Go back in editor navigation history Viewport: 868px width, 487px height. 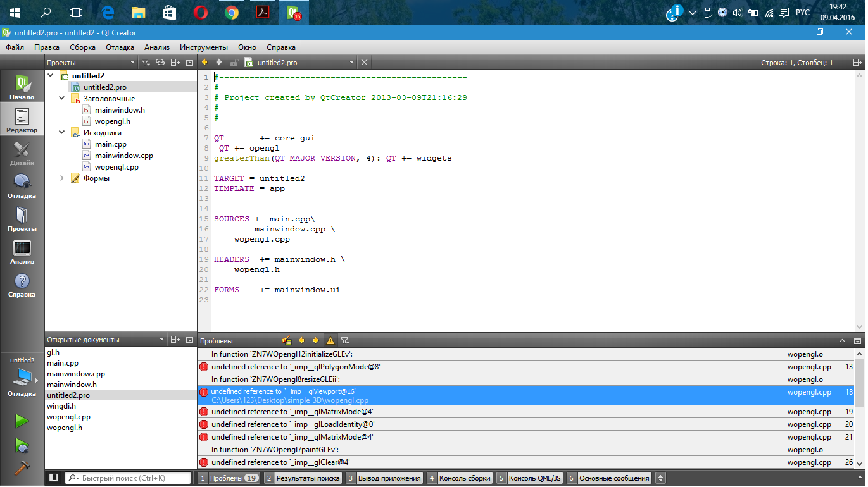(x=204, y=62)
